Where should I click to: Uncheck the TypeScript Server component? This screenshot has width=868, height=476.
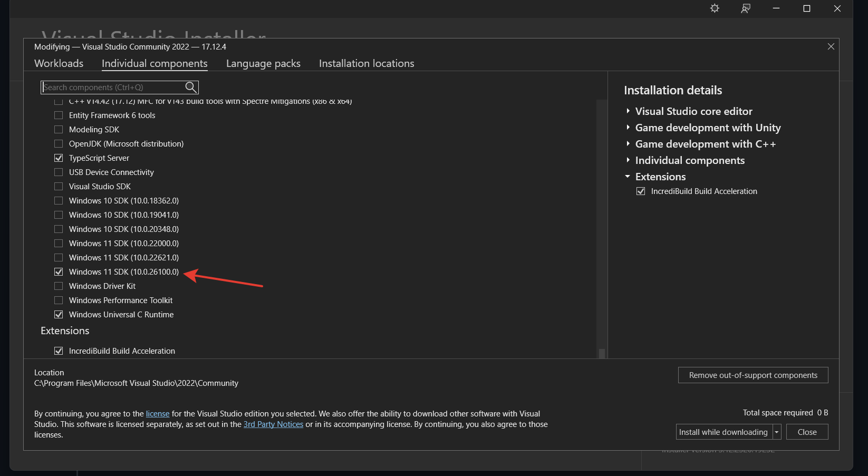tap(59, 158)
